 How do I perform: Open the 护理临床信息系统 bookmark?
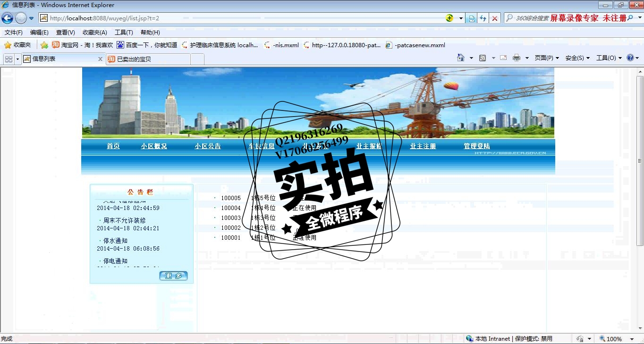click(x=220, y=45)
